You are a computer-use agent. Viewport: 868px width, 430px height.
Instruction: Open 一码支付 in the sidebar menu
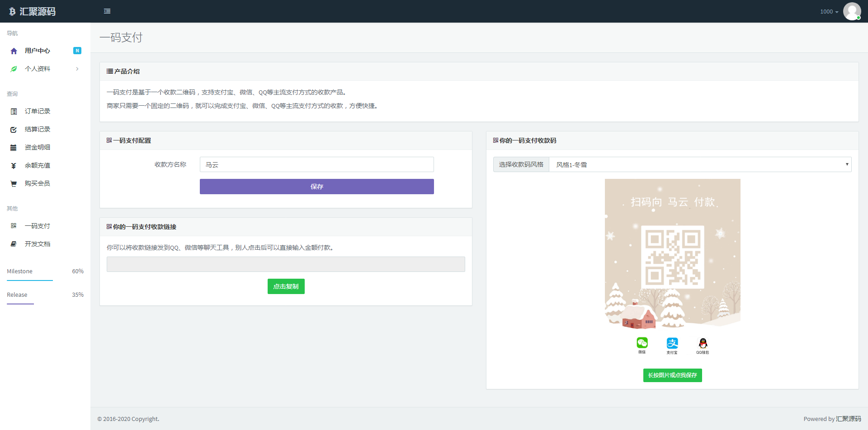pos(38,226)
